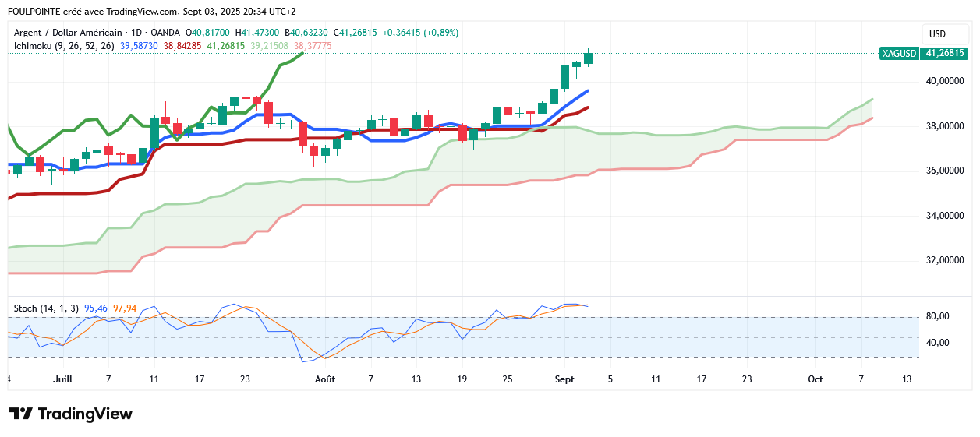980x437 pixels.
Task: Click the blue Stoch value 95,46
Action: click(96, 308)
